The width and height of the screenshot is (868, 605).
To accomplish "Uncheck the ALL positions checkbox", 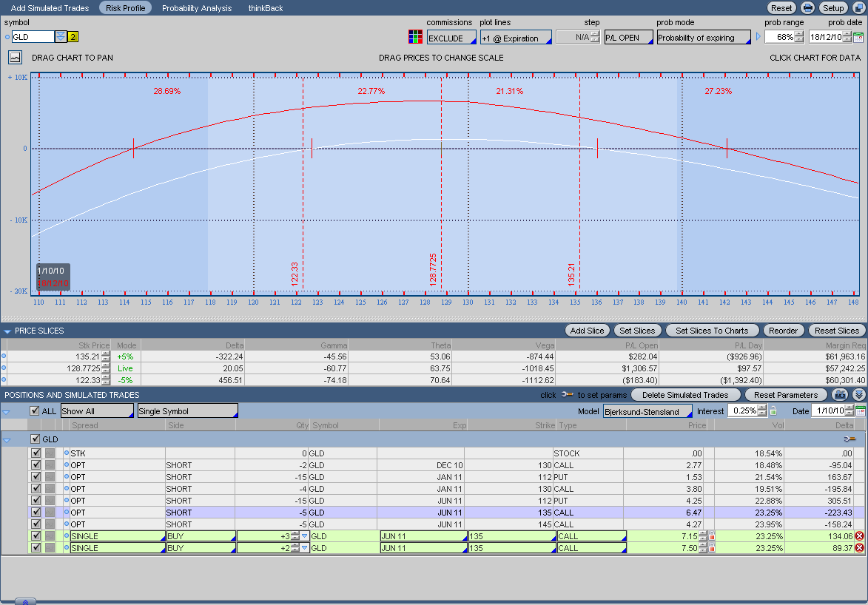I will [x=35, y=411].
